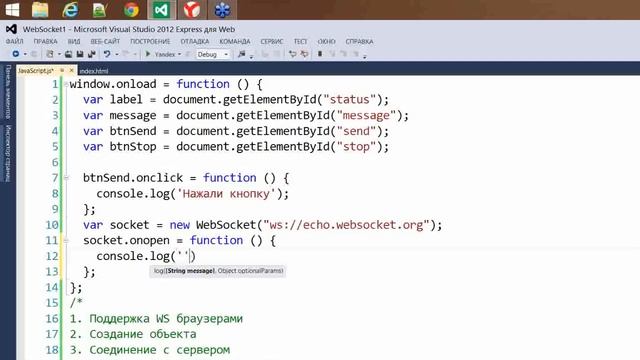Open the New Project toolbar icon
The height and width of the screenshot is (360, 640).
(x=50, y=54)
